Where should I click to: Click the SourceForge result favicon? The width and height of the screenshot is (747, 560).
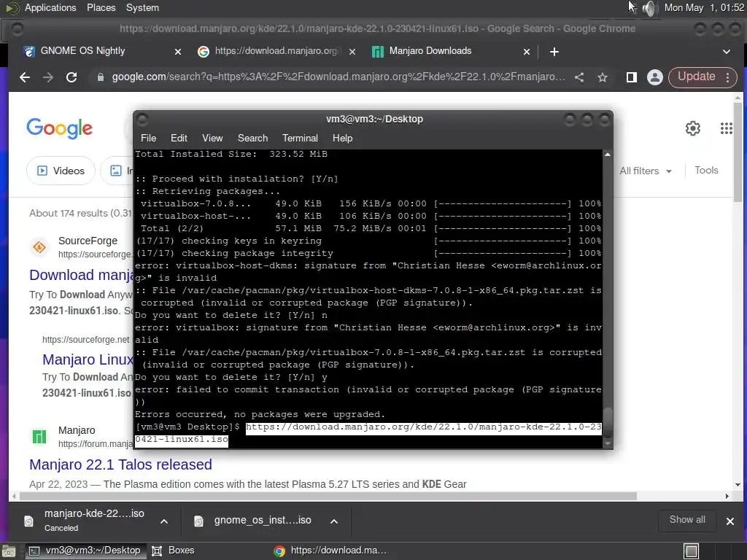point(39,247)
